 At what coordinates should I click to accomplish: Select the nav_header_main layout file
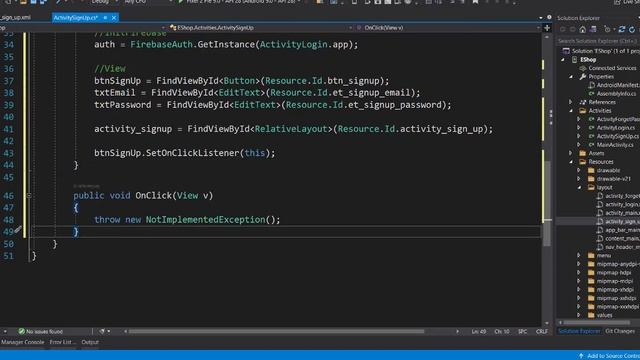(x=622, y=247)
